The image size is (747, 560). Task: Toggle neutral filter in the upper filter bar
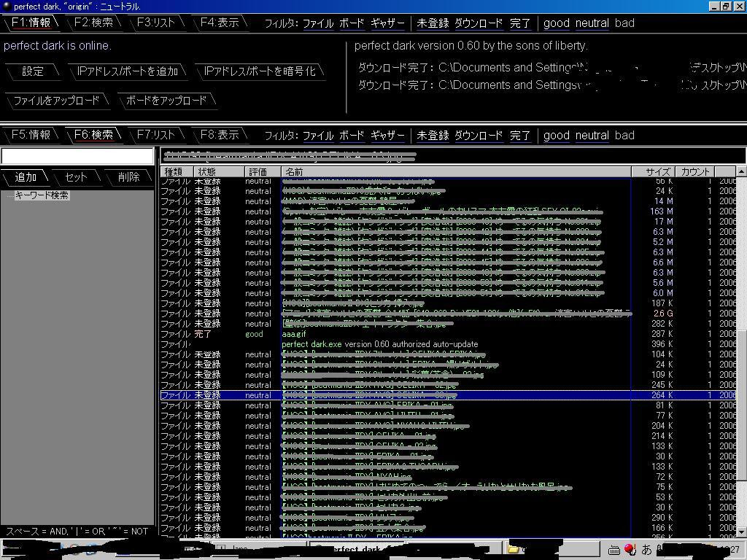pos(592,23)
